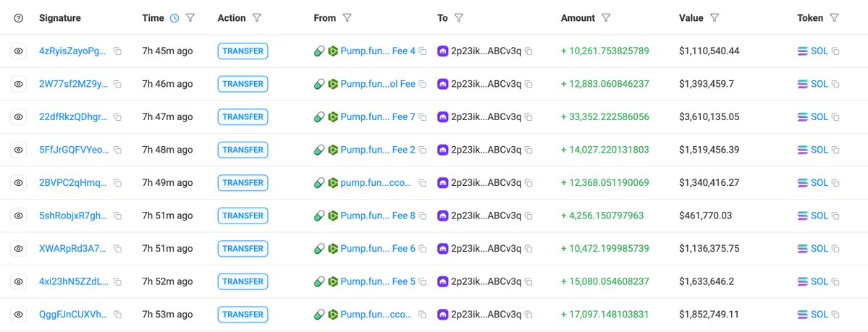
Task: Copy the Pump.fun Fee 4 address
Action: click(422, 51)
